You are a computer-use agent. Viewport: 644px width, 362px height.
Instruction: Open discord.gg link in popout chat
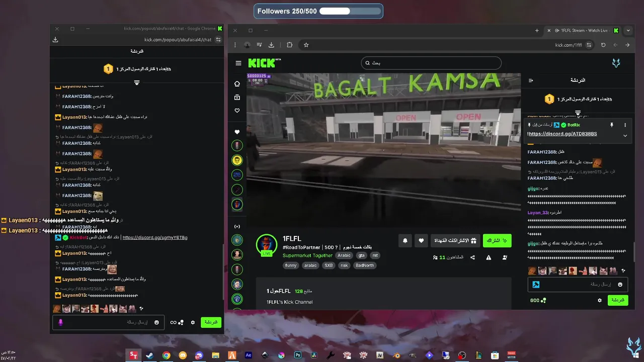[155, 237]
